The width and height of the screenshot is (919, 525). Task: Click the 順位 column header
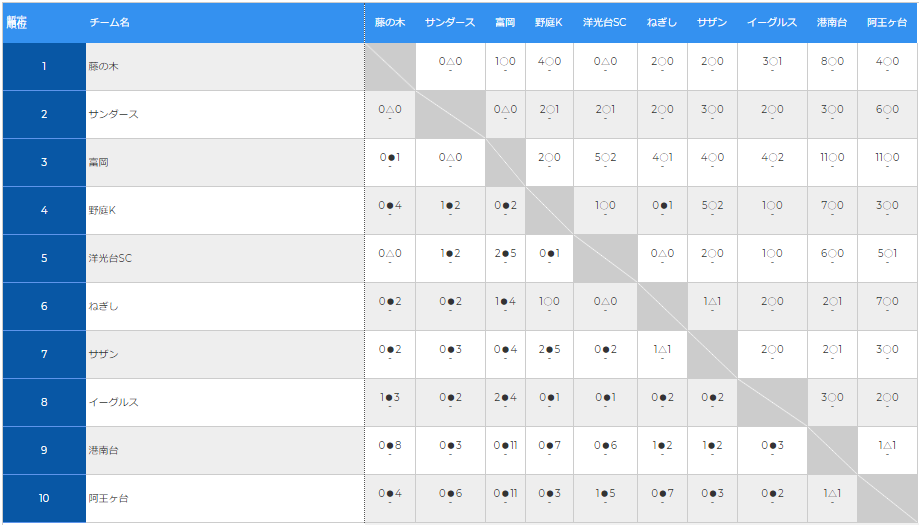point(17,21)
